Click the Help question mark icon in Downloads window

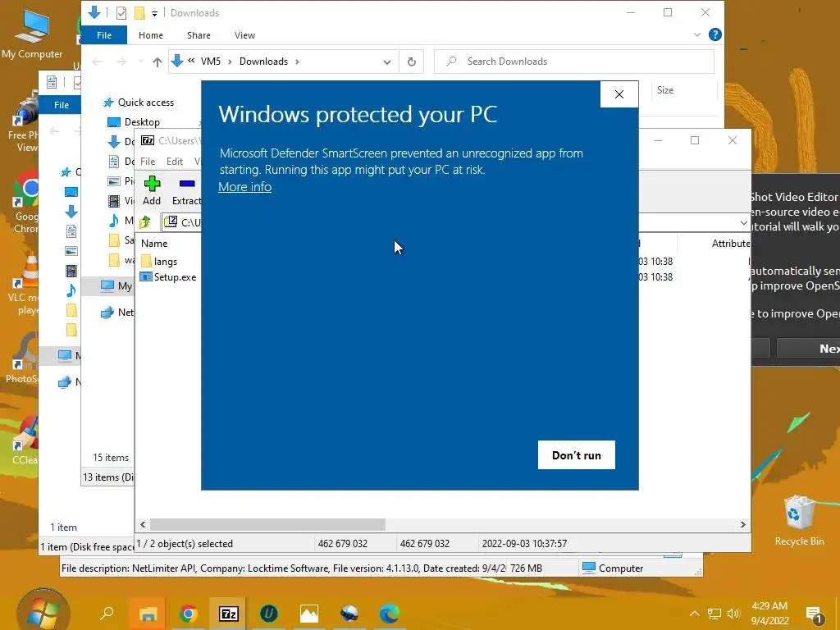click(x=714, y=34)
